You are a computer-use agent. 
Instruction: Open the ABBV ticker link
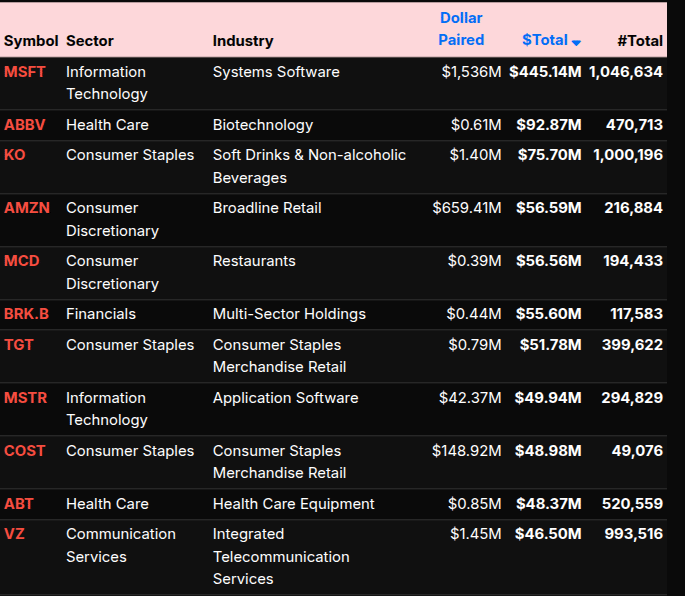click(x=25, y=125)
